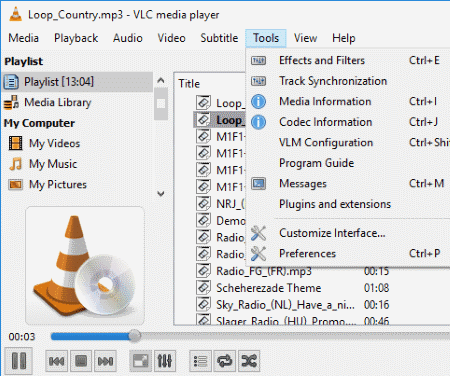Click the Messages monitor icon

coord(258,184)
